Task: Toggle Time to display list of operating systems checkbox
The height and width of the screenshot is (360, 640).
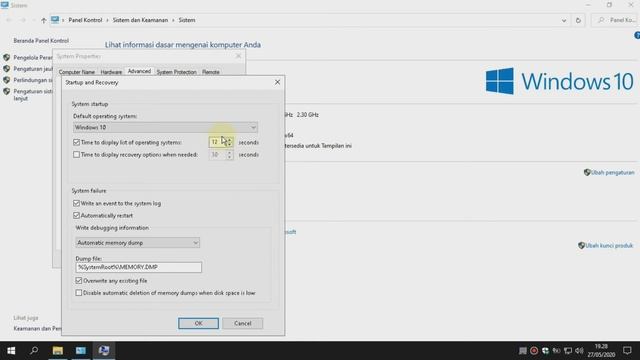Action: tap(76, 142)
